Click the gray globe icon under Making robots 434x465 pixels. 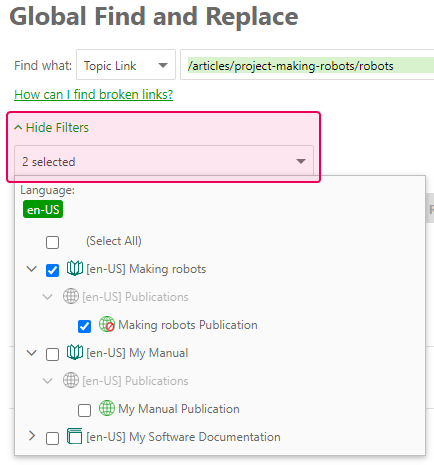pyautogui.click(x=71, y=296)
